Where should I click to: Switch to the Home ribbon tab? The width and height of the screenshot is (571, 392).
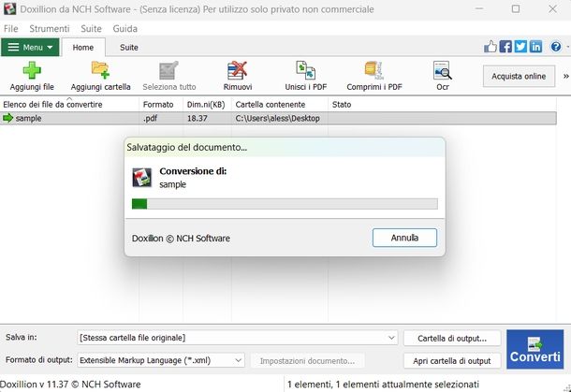(x=83, y=48)
